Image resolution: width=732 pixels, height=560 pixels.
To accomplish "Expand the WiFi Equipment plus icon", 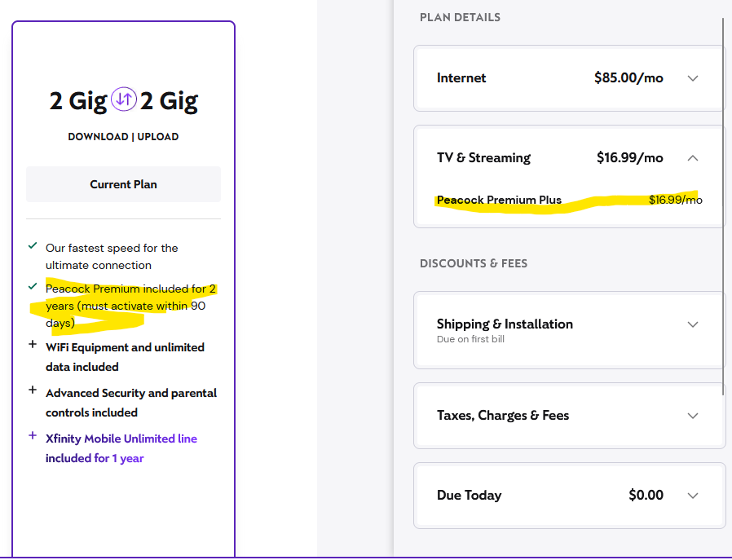I will (x=33, y=345).
